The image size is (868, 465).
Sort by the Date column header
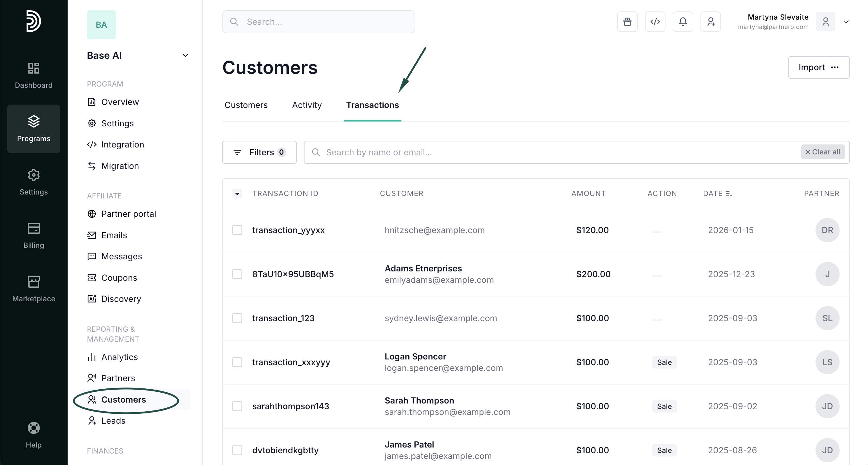[717, 194]
